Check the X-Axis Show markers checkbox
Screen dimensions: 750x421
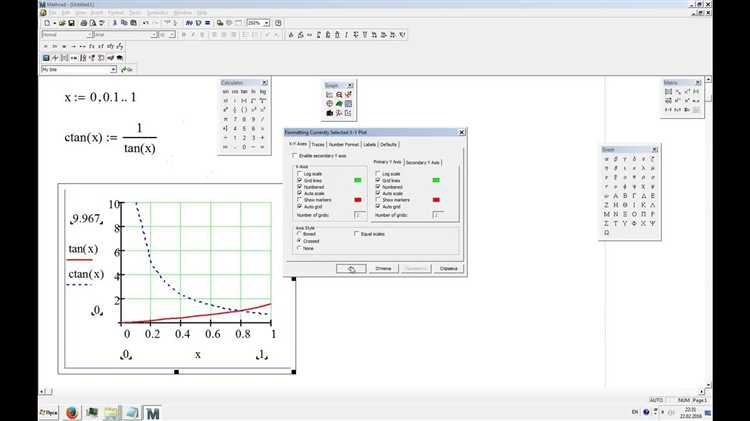299,200
